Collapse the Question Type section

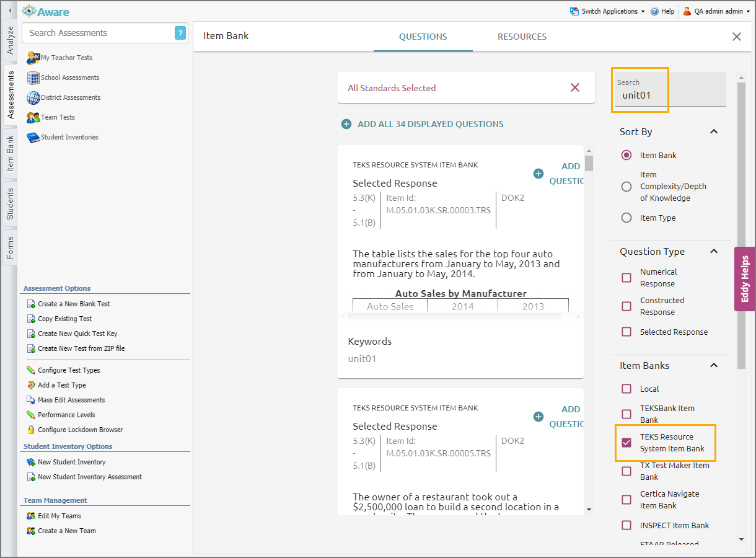(x=714, y=251)
